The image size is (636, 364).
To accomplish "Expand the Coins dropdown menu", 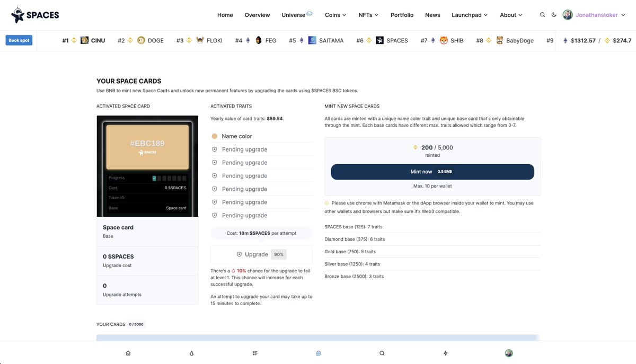I will coord(335,15).
